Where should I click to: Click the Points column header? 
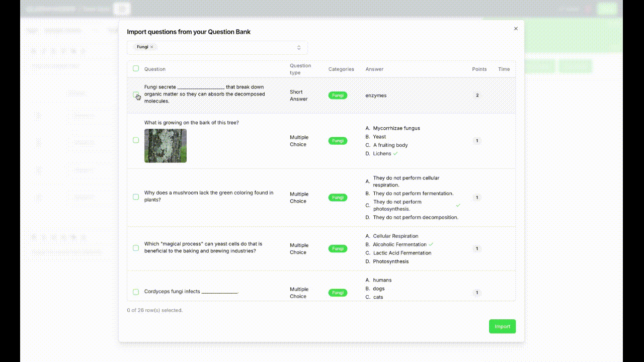click(479, 69)
